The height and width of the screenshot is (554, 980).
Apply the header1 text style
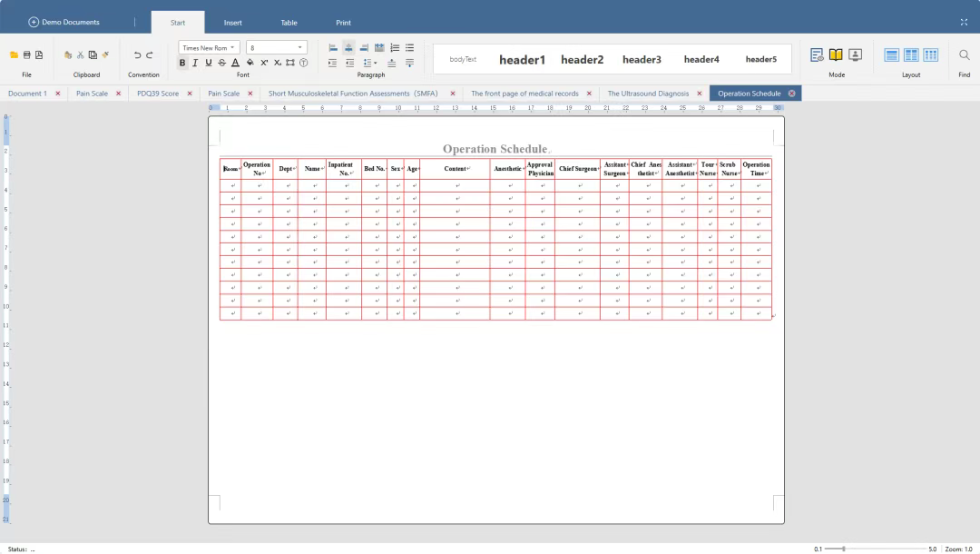(522, 60)
